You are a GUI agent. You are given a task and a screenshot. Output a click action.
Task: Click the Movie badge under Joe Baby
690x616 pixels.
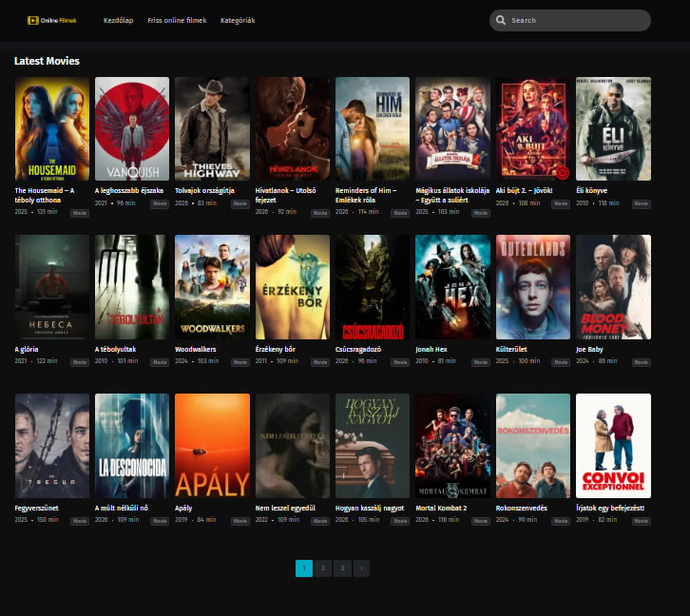click(x=642, y=362)
